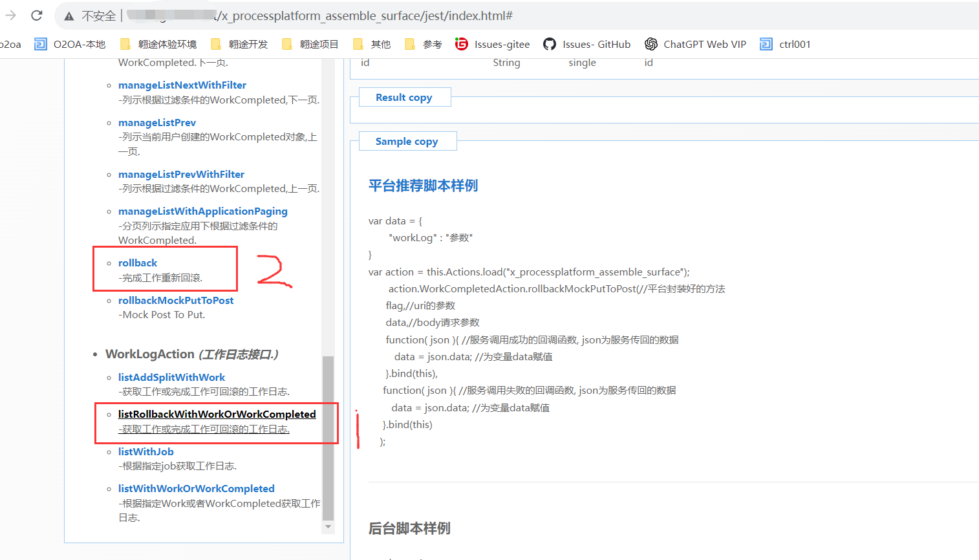Open the listAddSplitWithWork API link
This screenshot has width=979, height=560.
click(x=172, y=377)
